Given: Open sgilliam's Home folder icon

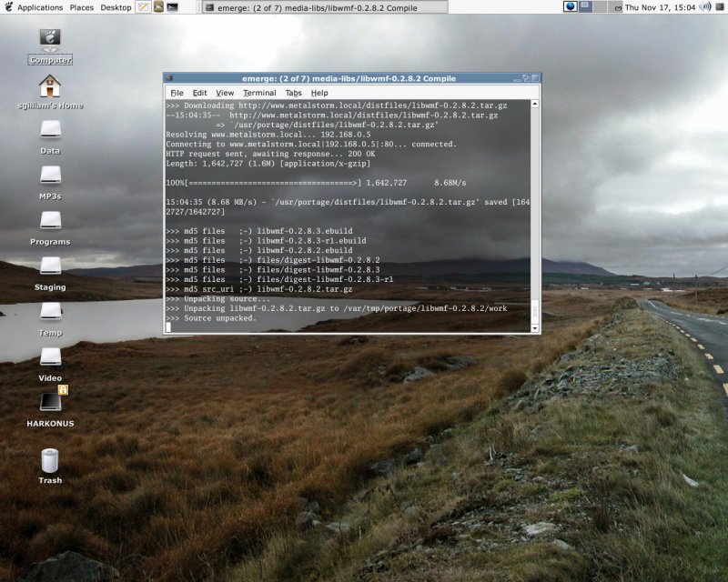Looking at the screenshot, I should [50, 86].
